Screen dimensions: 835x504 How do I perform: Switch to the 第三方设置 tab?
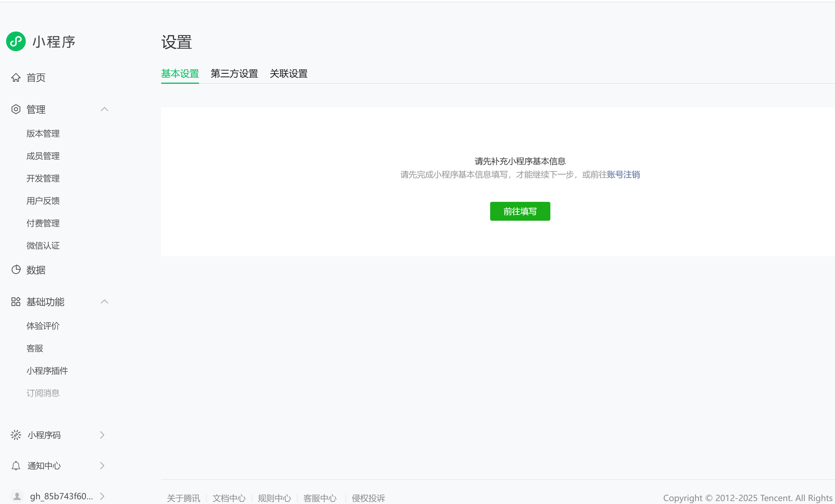coord(234,73)
